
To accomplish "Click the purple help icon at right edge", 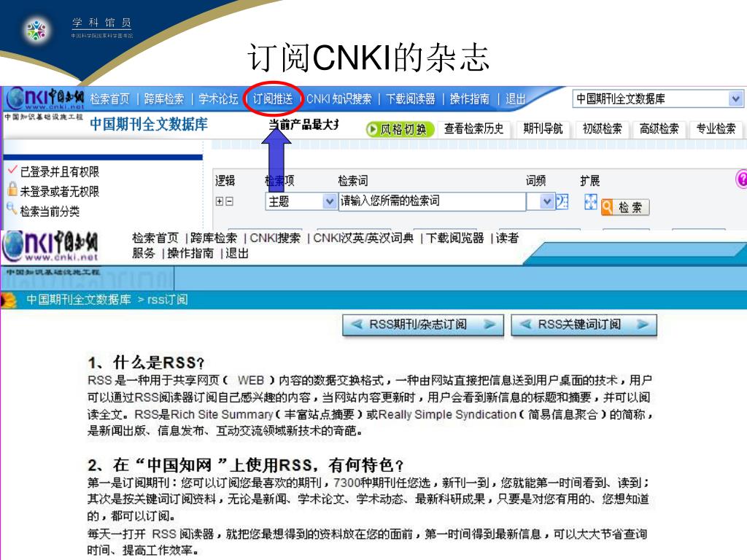I will [741, 179].
